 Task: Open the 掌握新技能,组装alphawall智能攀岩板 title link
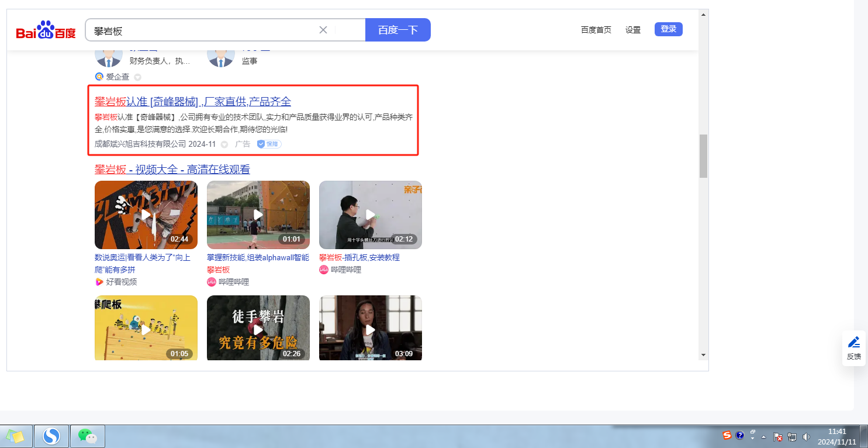258,264
